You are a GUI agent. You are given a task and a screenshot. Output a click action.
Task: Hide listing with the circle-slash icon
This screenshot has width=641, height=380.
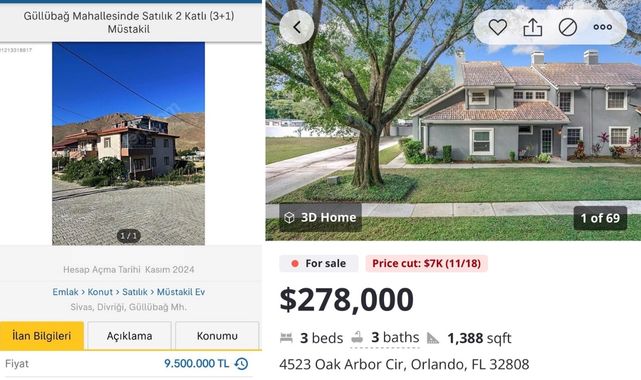click(568, 27)
